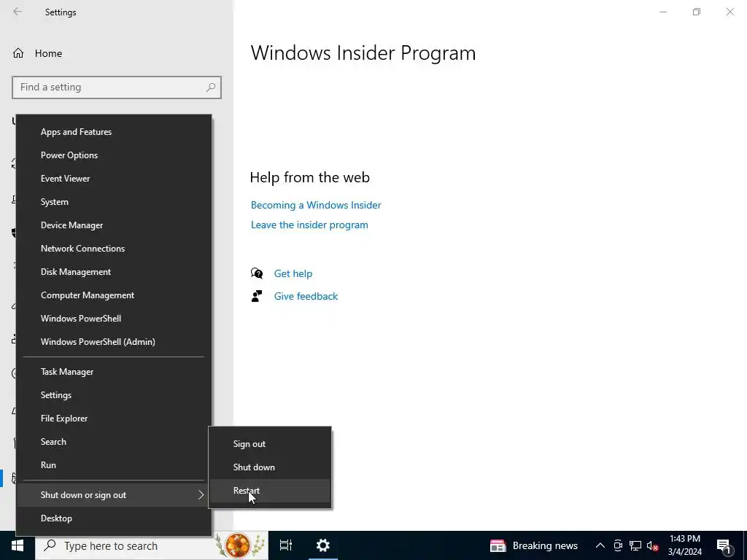Click the Breaking news label
Screen dimensions: 747x560
pyautogui.click(x=545, y=545)
